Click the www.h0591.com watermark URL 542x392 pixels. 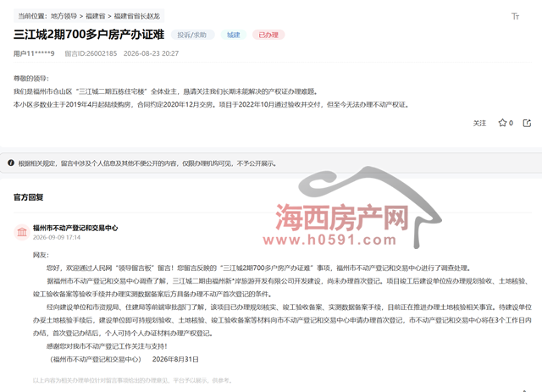click(329, 240)
